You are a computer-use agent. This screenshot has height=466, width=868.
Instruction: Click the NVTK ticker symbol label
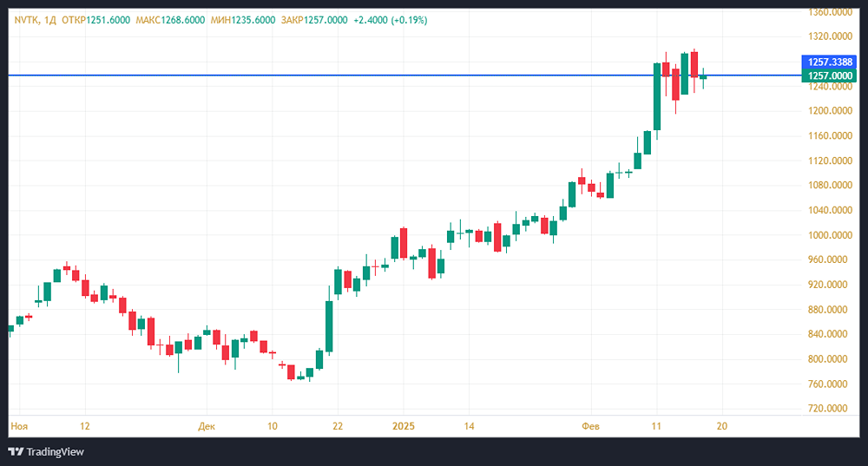[x=24, y=19]
